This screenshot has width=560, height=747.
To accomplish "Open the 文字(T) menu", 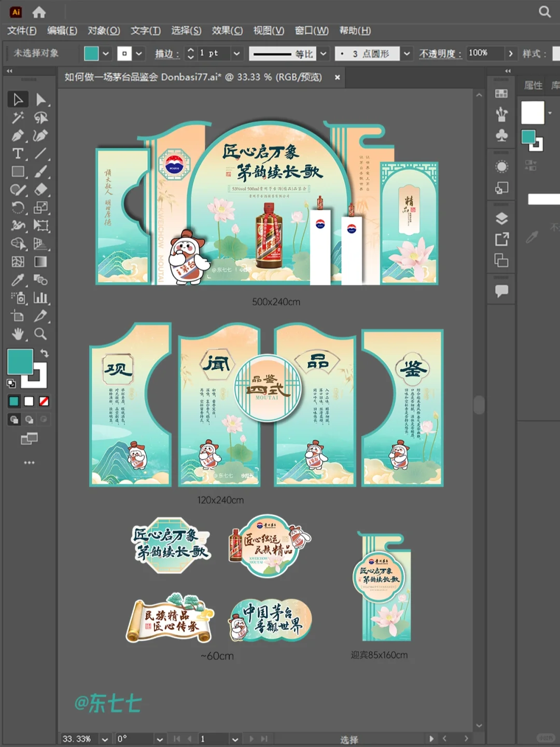I will coord(146,31).
